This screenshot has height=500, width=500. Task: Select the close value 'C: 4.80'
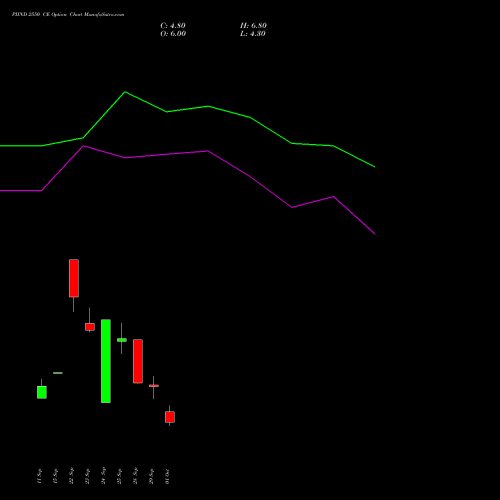(173, 26)
